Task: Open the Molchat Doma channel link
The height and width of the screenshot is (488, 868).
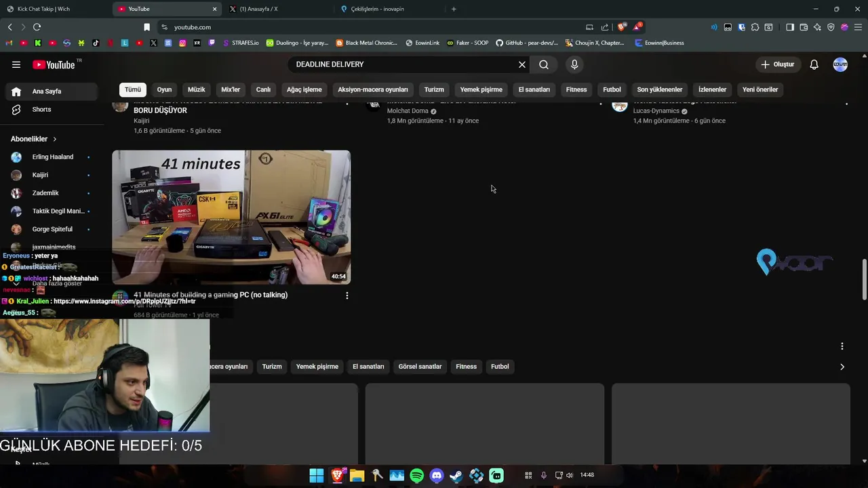Action: click(x=408, y=111)
